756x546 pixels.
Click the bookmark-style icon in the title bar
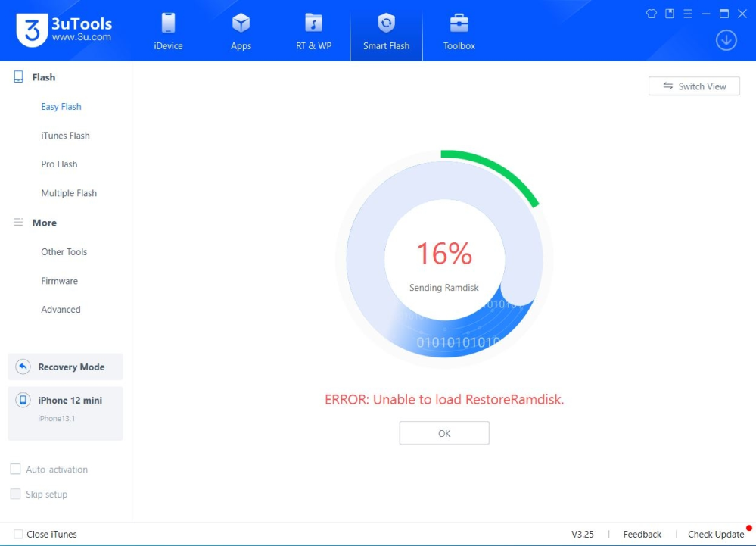pos(670,14)
